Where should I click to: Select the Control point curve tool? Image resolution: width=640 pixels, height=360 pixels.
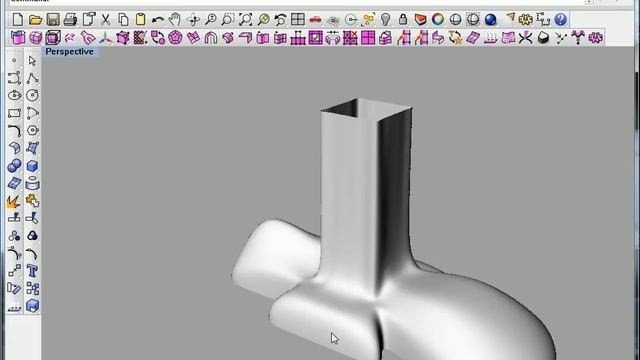point(14,78)
